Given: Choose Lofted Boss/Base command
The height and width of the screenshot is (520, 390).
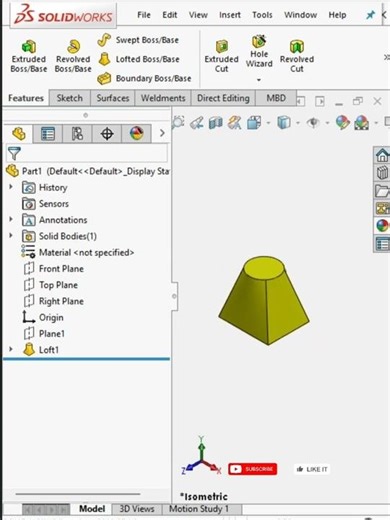Looking at the screenshot, I should [139, 59].
